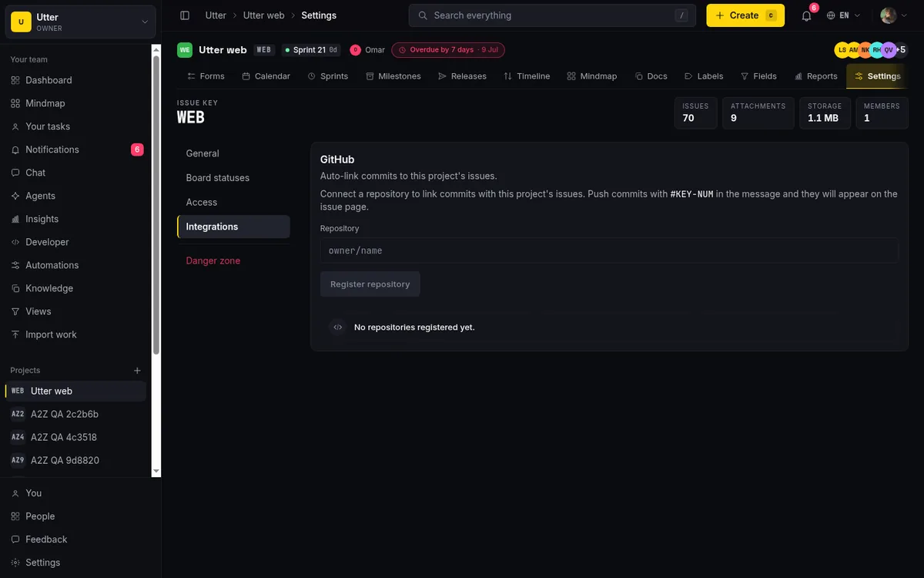Open the Timeline tab
This screenshot has width=924, height=578.
pos(527,76)
